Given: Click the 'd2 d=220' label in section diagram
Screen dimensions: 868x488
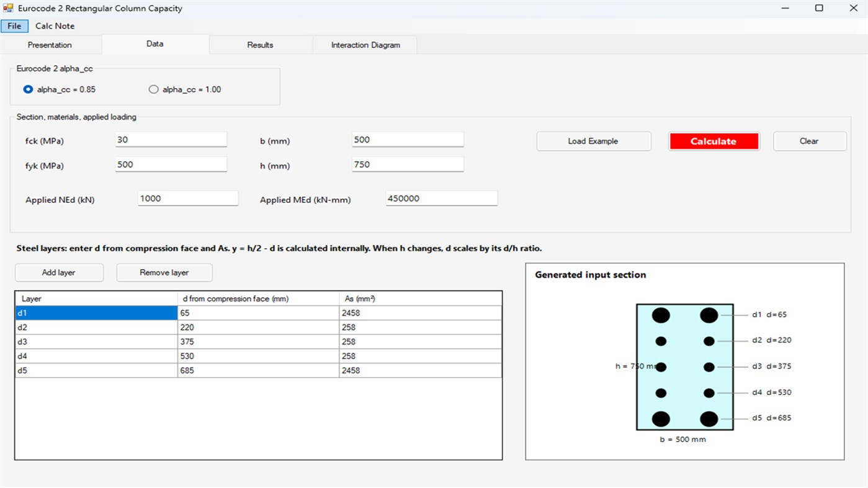Looking at the screenshot, I should pos(771,340).
